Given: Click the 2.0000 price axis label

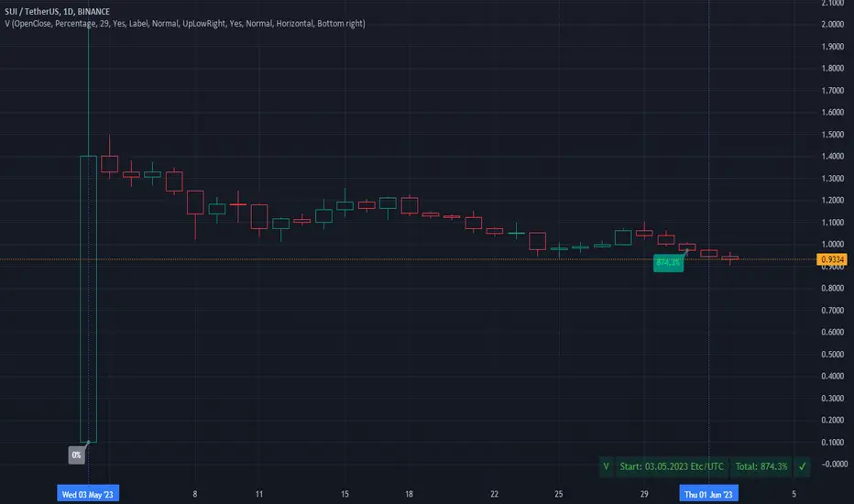Looking at the screenshot, I should 833,25.
